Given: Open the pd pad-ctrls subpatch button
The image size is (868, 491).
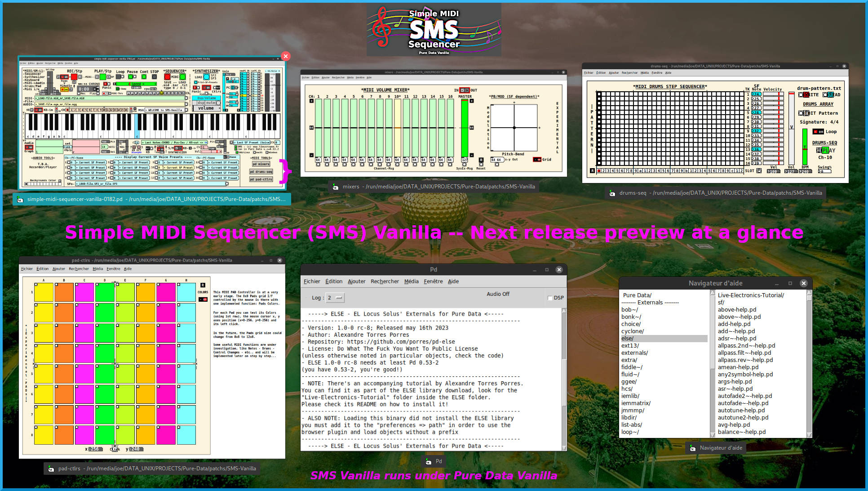Looking at the screenshot, I should pos(261,179).
